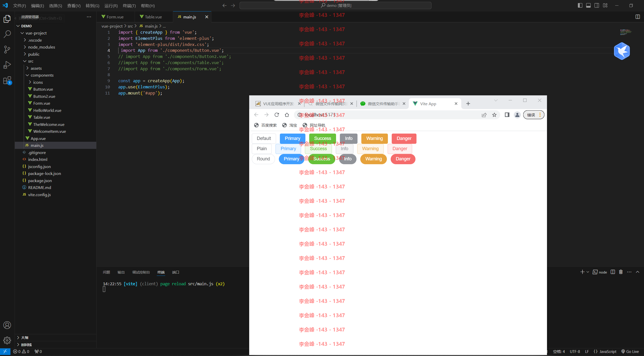Switch to 调试控制台 panel tab
Screen dimensions: 644x356
click(x=141, y=272)
